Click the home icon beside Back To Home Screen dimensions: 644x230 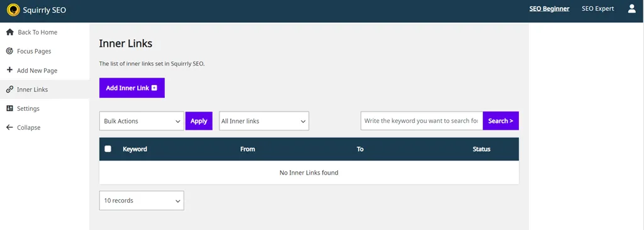pos(10,32)
